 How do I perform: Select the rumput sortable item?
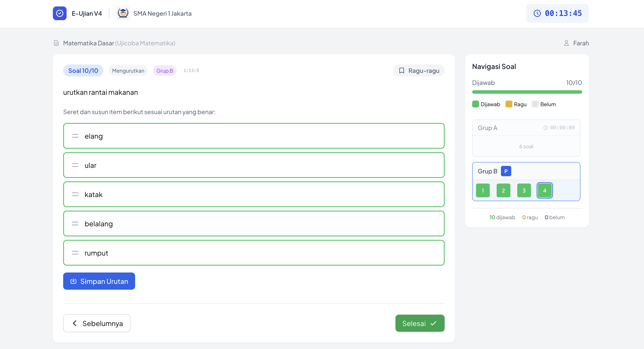254,253
